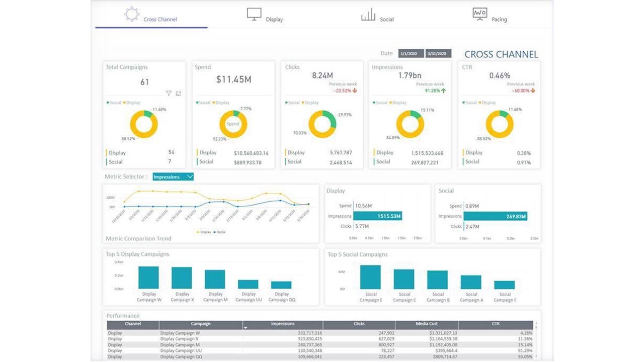Click the Media Cost column header
Screen dimensions: 644x362
pos(427,324)
